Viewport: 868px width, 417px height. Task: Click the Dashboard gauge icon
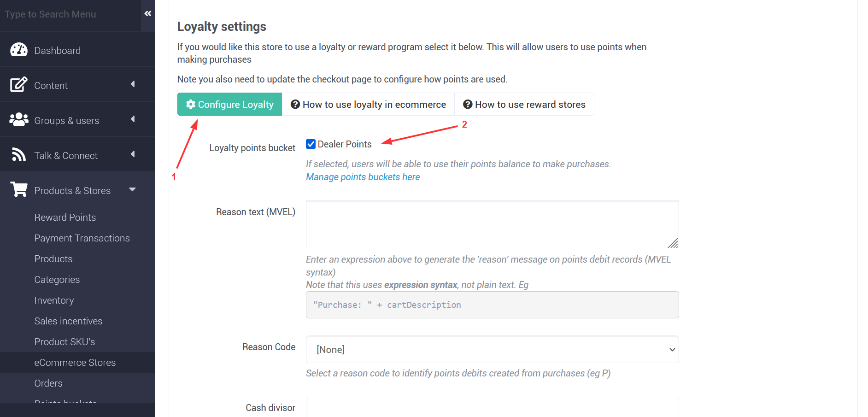click(19, 50)
